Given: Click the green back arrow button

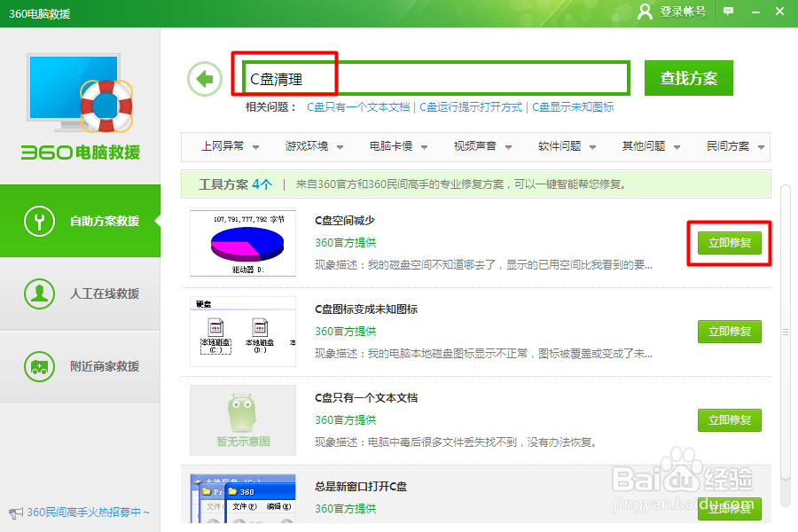Looking at the screenshot, I should pyautogui.click(x=205, y=78).
